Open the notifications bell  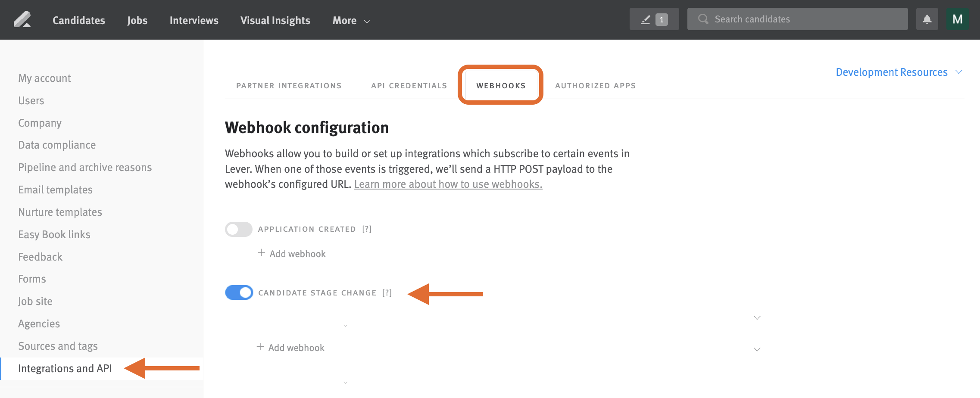pos(927,19)
